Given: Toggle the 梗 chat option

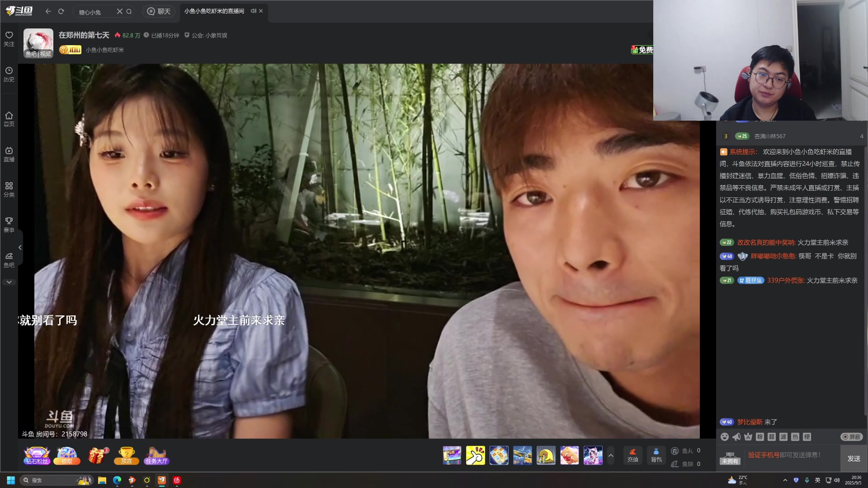Looking at the screenshot, I should pyautogui.click(x=807, y=436).
